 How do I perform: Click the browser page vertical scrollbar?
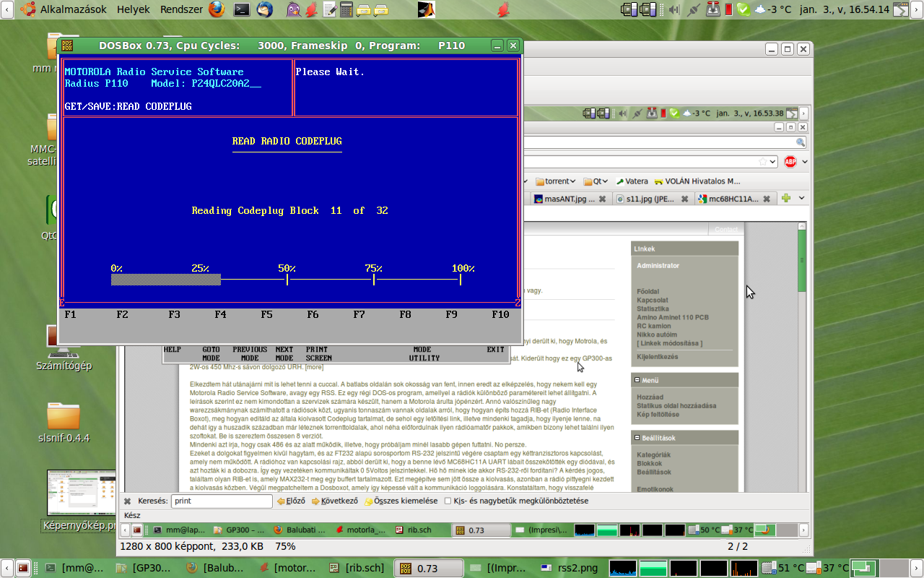coord(802,355)
